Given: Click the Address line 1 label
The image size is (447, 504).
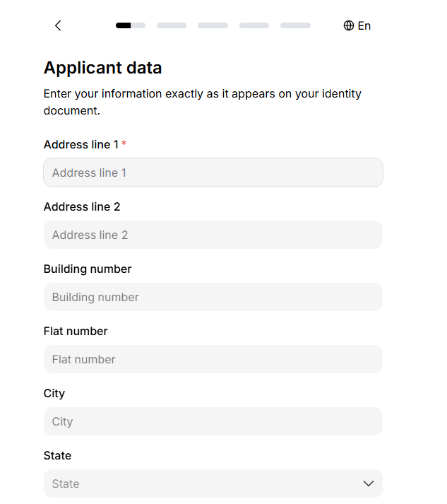Looking at the screenshot, I should point(81,144).
